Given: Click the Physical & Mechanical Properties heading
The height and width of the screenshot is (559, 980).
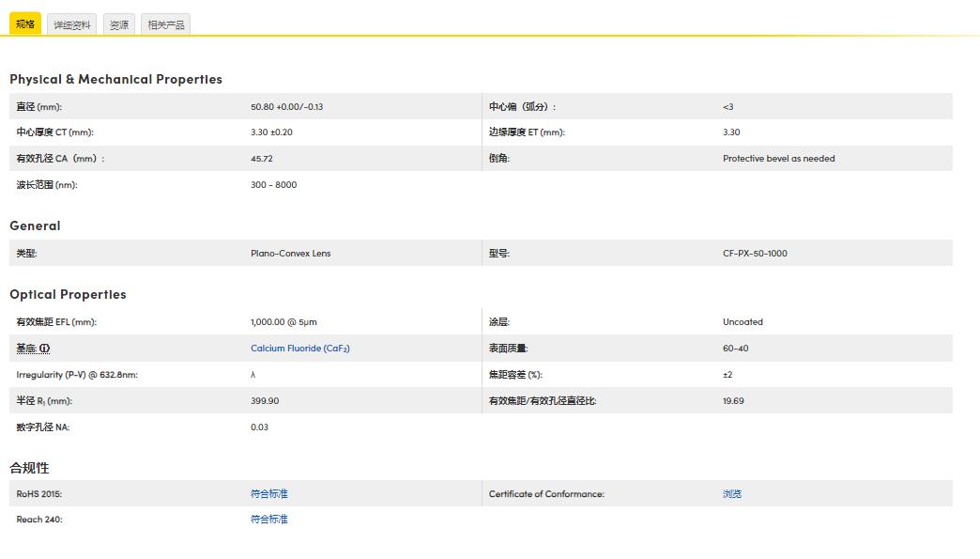Looking at the screenshot, I should click(x=115, y=79).
